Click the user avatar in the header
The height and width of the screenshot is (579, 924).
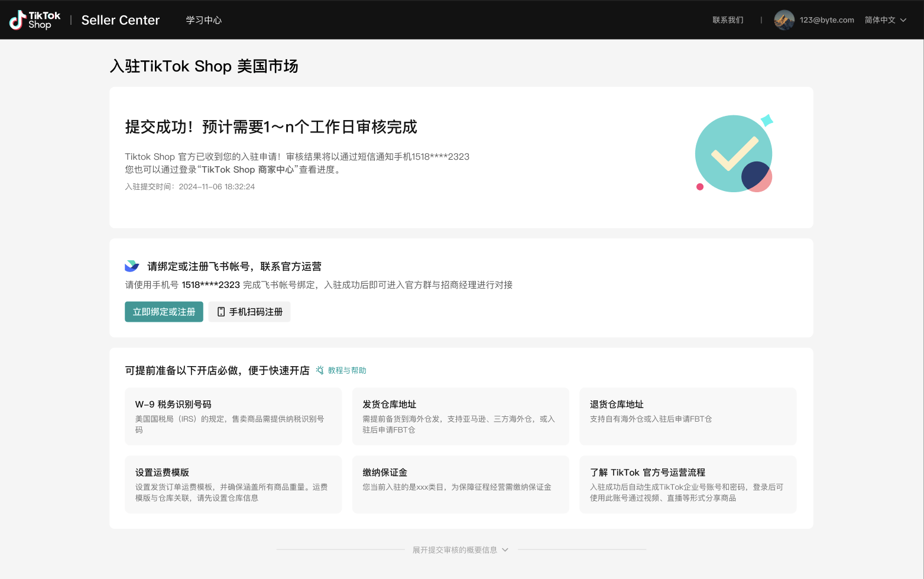click(x=784, y=20)
